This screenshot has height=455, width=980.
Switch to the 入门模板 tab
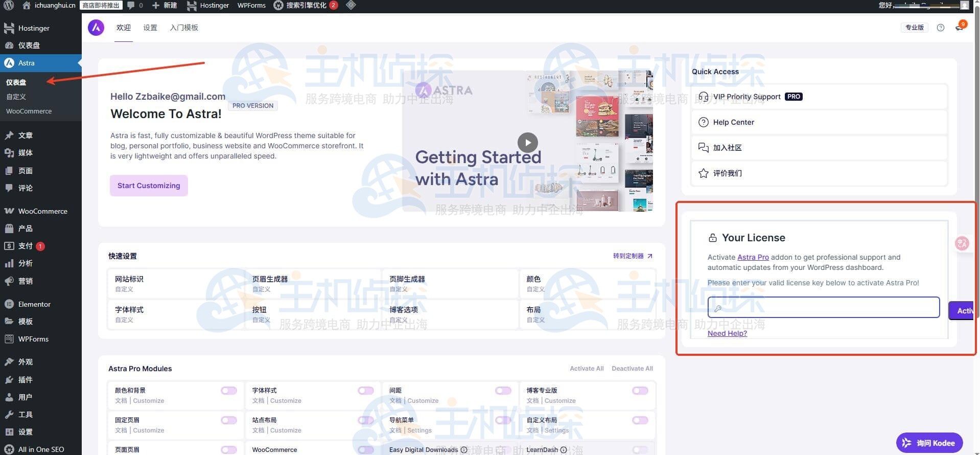coord(184,28)
